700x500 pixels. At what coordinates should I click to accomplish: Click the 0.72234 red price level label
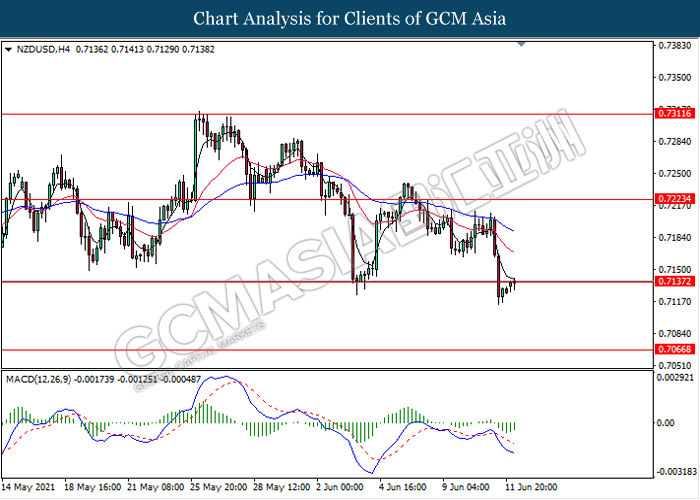(675, 199)
